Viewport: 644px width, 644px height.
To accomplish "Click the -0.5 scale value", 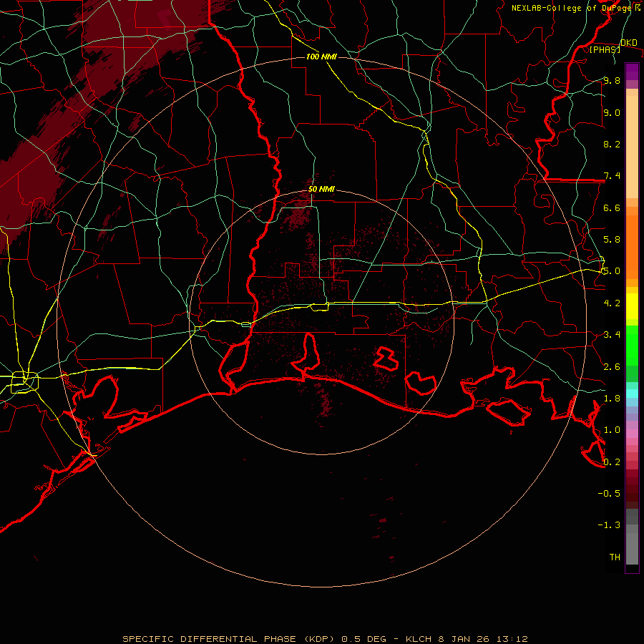I will 609,494.
